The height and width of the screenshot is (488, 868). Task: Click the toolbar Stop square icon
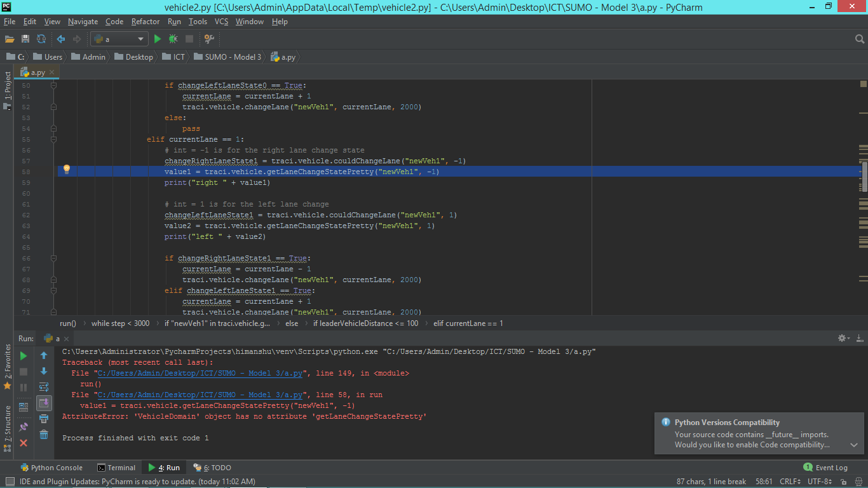189,39
